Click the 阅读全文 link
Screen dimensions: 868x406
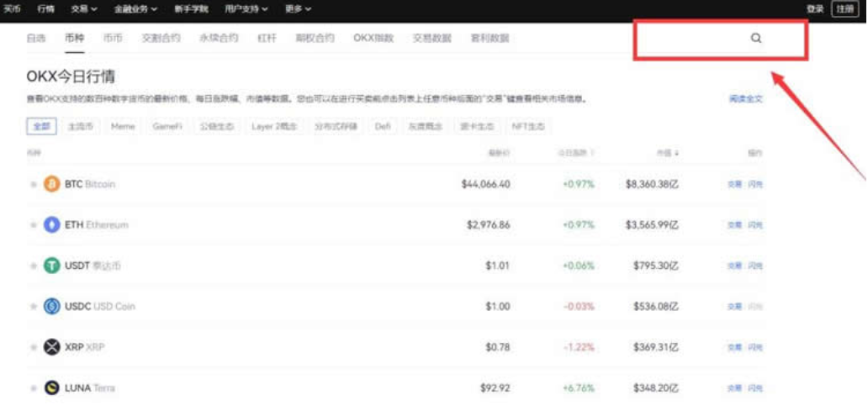(746, 99)
